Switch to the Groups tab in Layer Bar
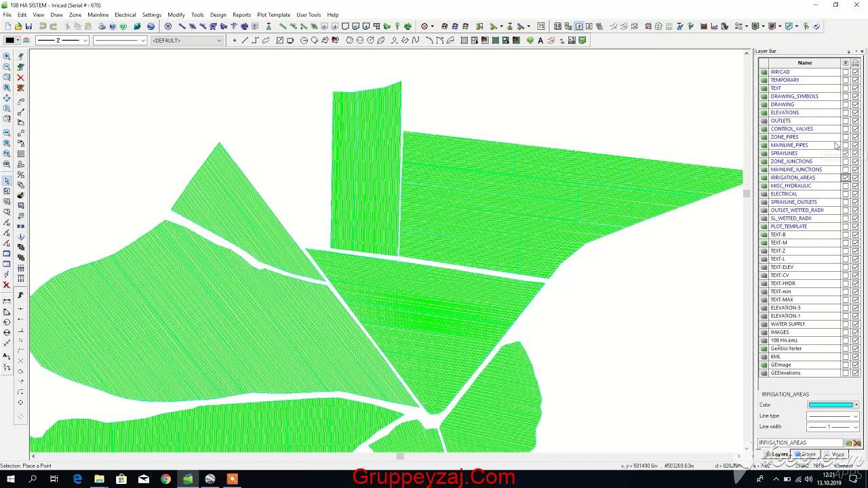Image resolution: width=868 pixels, height=488 pixels. [806, 454]
